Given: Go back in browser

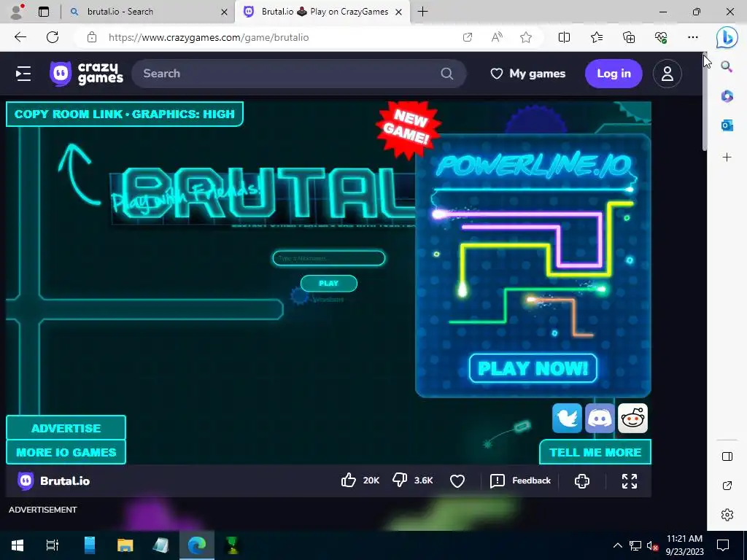Looking at the screenshot, I should [20, 37].
